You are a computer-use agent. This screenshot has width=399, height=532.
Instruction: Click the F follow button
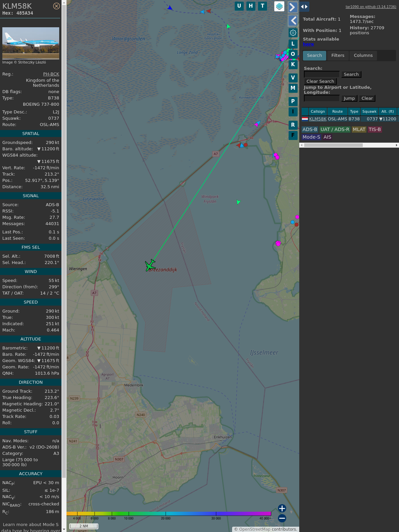[293, 135]
